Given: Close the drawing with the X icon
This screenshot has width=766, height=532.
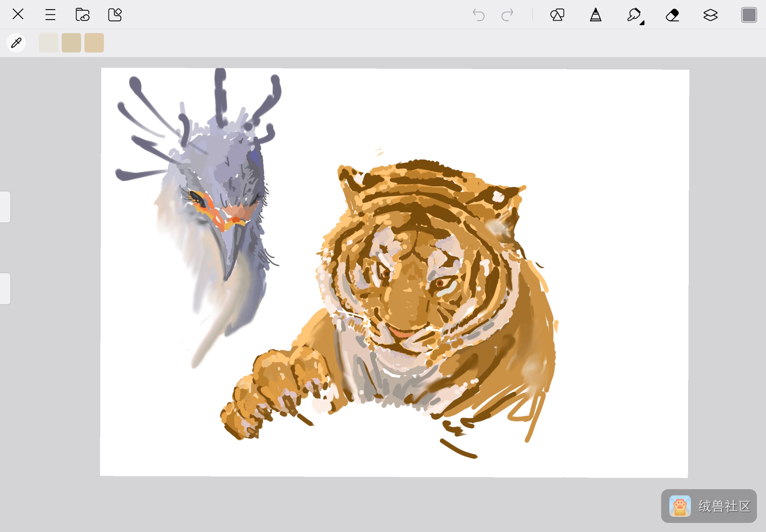Looking at the screenshot, I should pos(18,14).
